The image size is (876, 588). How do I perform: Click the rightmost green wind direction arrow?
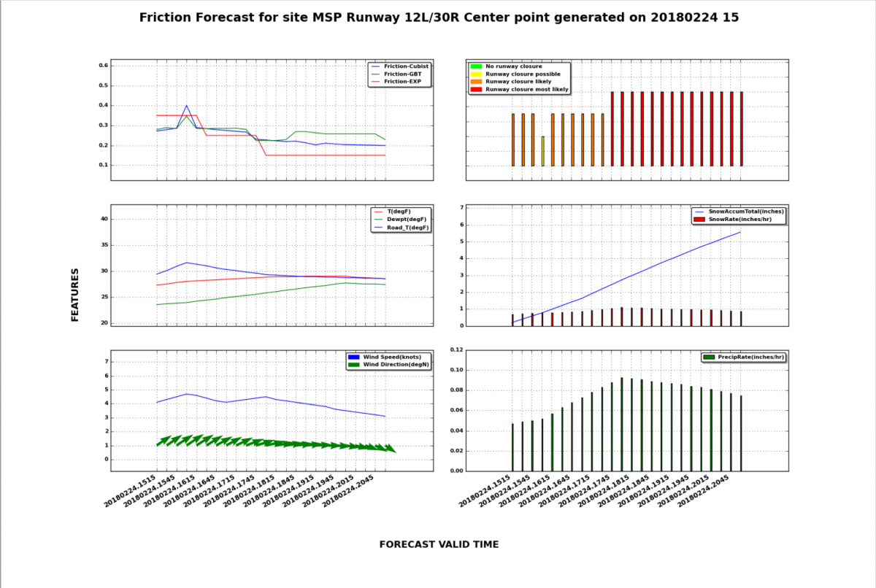point(390,449)
